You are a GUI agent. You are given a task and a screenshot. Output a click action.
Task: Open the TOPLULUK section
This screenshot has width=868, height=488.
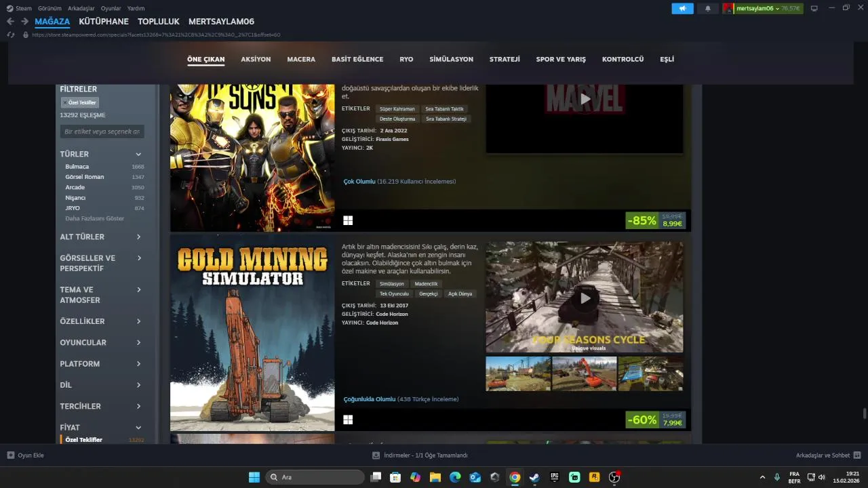[x=158, y=22]
